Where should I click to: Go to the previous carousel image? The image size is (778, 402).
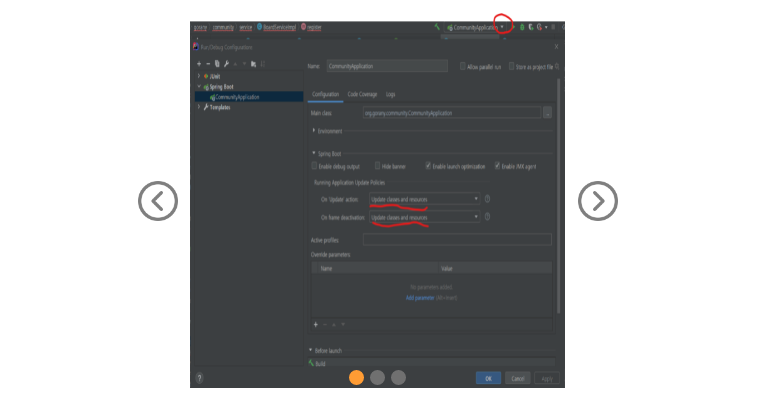coord(158,201)
